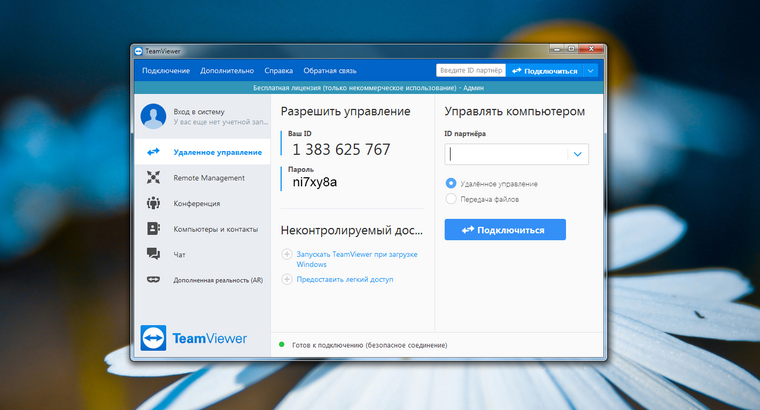Close the TeamViewer window

[591, 49]
